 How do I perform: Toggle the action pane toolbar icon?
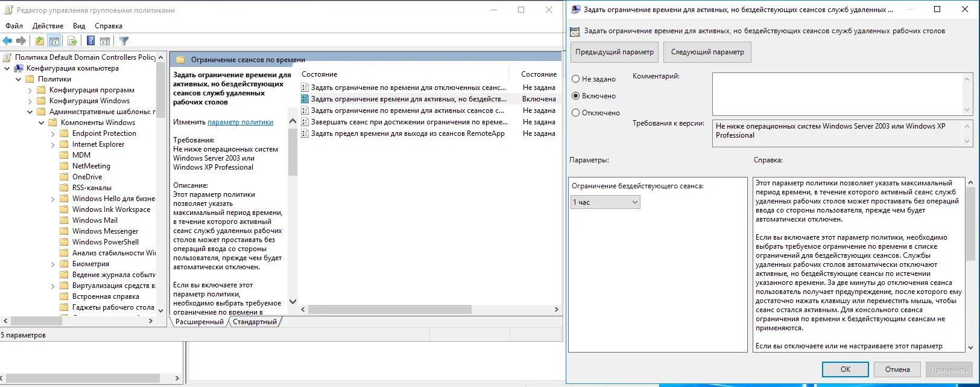click(x=105, y=41)
